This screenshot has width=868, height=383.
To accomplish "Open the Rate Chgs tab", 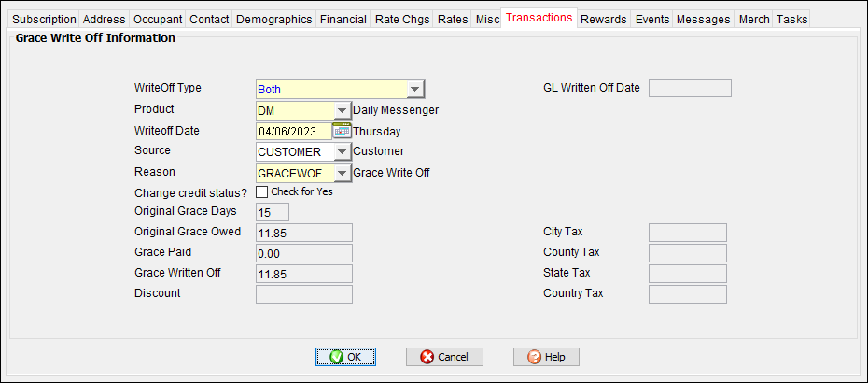I will click(401, 19).
